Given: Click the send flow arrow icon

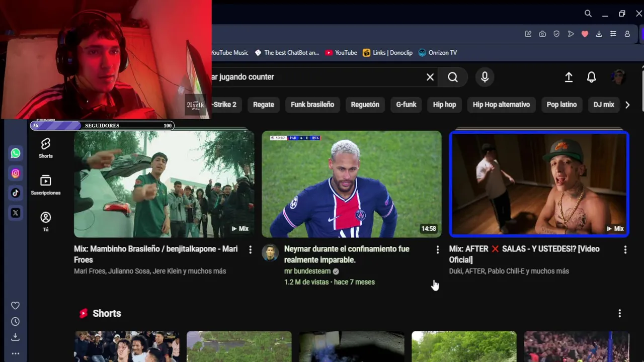Looking at the screenshot, I should tap(571, 34).
